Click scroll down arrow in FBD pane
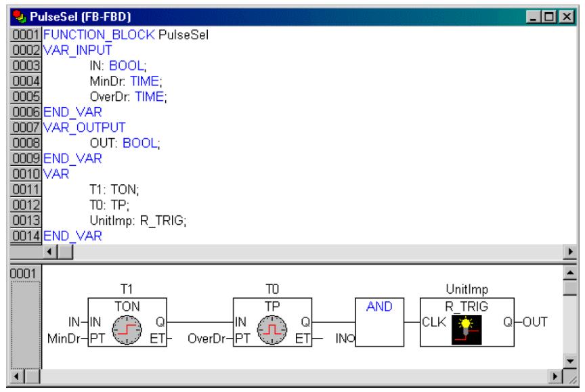This screenshot has height=392, width=585. point(569,361)
